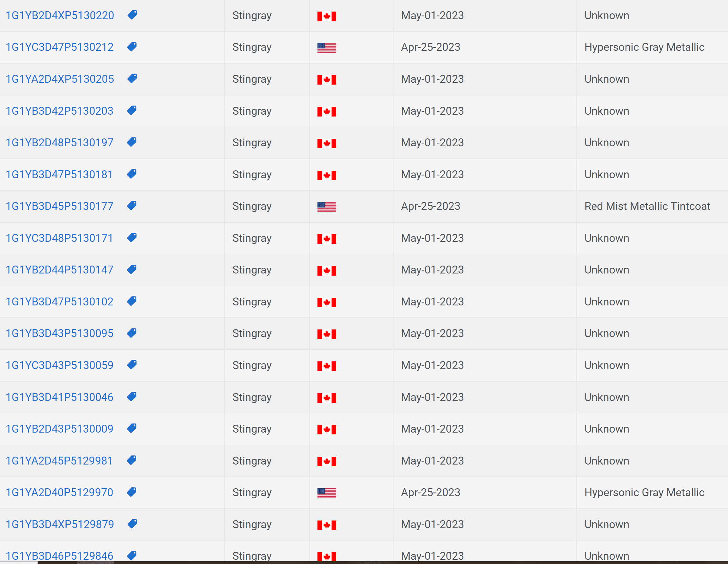728x564 pixels.
Task: Click tag icon beside VIN 1G1YB2D4XP5130220
Action: tap(132, 15)
